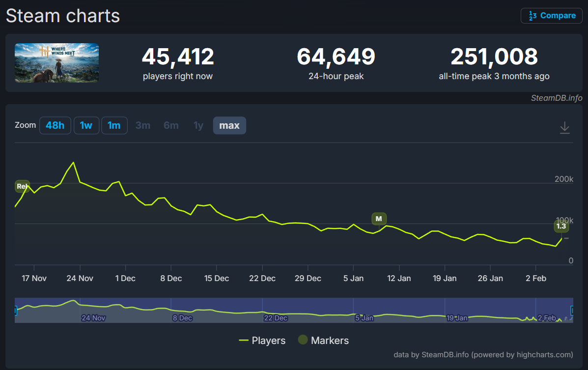Click the 15 Dec axis label
The height and width of the screenshot is (370, 588).
(x=216, y=279)
